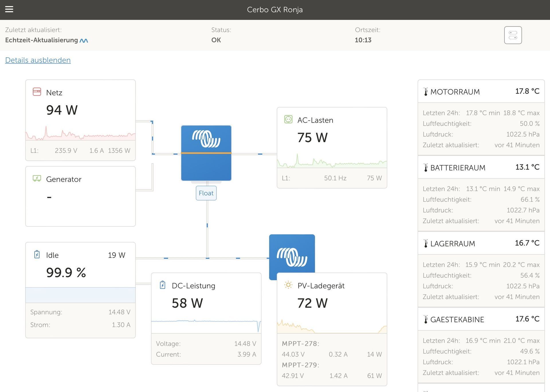Click the 17.8 °C Motorraum temperature
The height and width of the screenshot is (392, 550).
(x=527, y=91)
